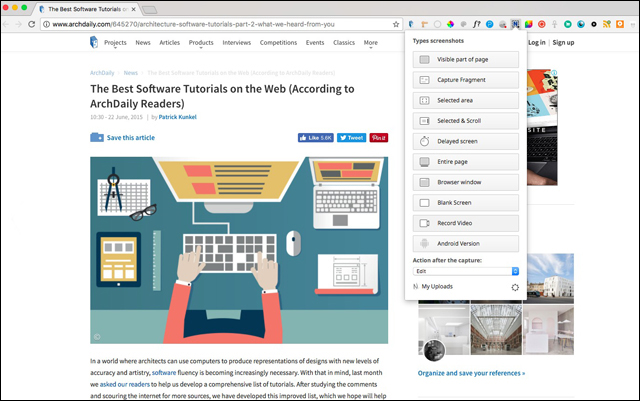Start a Delayed screen capture
This screenshot has width=640, height=401.
pos(465,141)
